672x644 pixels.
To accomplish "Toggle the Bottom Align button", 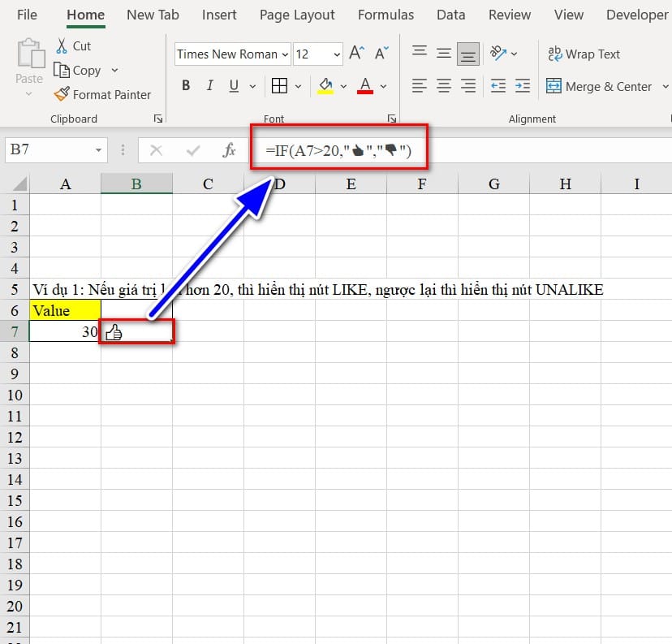I will 468,54.
